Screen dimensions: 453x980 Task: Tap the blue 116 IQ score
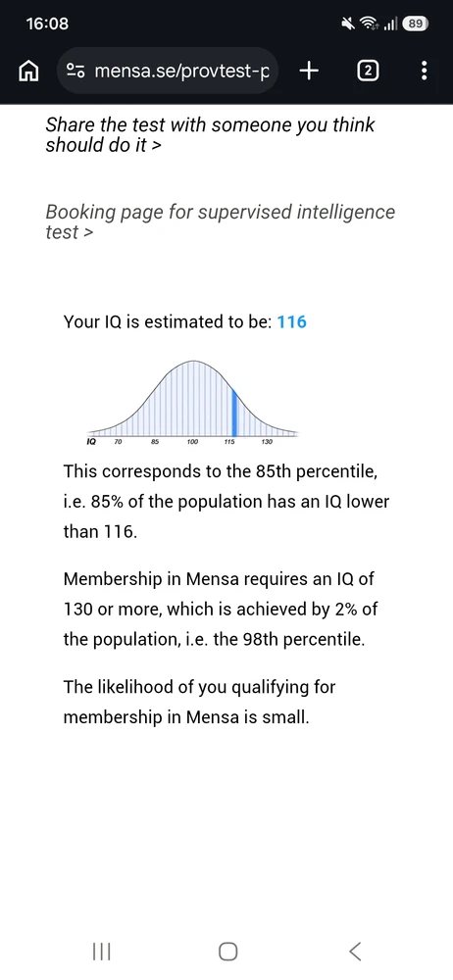coord(291,321)
